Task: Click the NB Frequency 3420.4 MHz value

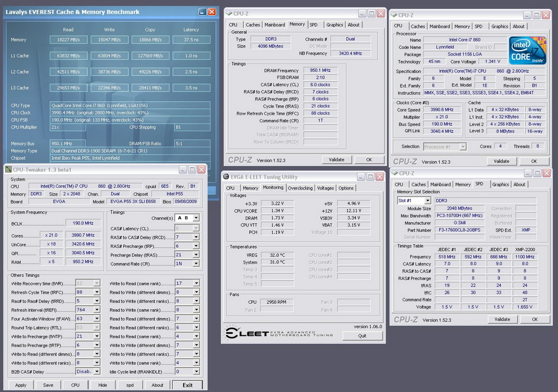Action: point(350,53)
